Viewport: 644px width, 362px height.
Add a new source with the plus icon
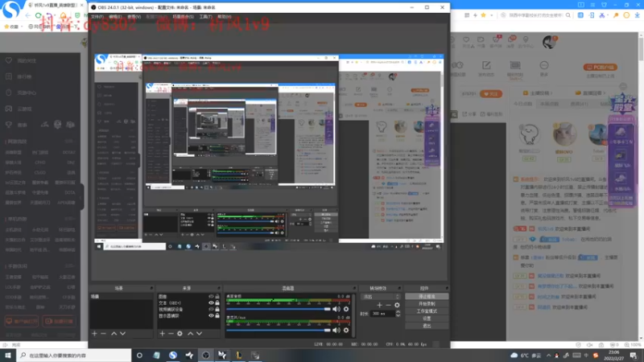point(163,334)
